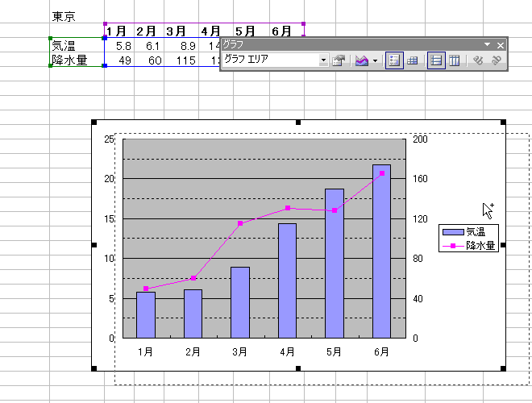Click the 6月 precipitation line marker

pyautogui.click(x=382, y=173)
